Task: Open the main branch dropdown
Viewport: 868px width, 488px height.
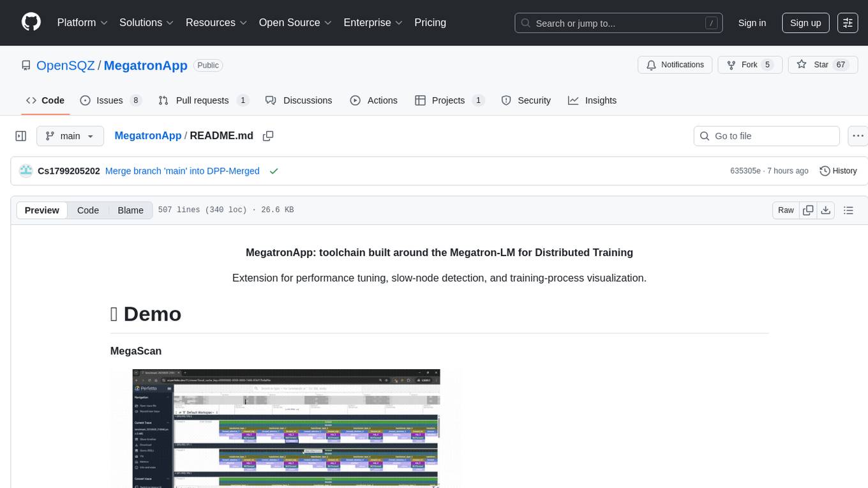Action: pos(70,136)
